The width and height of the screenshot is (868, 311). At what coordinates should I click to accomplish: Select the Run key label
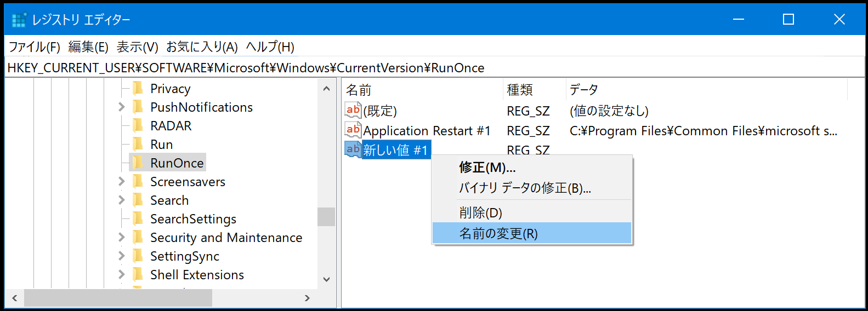pos(162,144)
